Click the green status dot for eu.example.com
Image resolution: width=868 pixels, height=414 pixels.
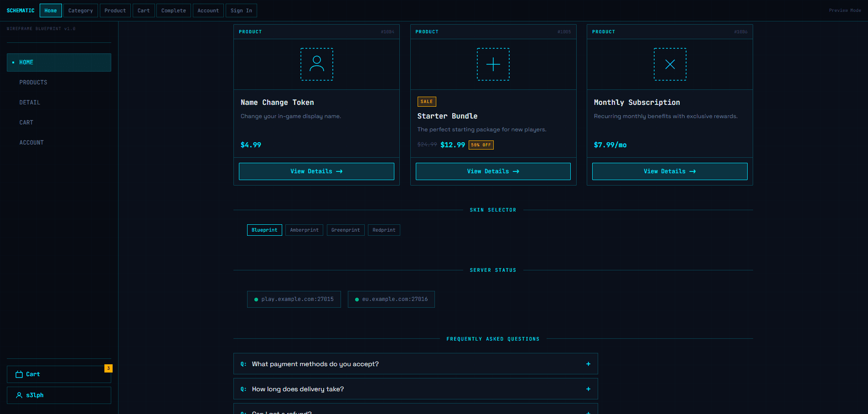(357, 300)
